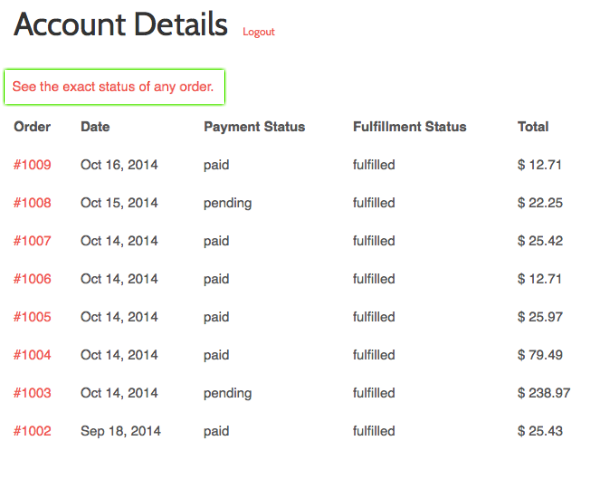This screenshot has width=600, height=479.
Task: Click the Logout link
Action: (259, 32)
